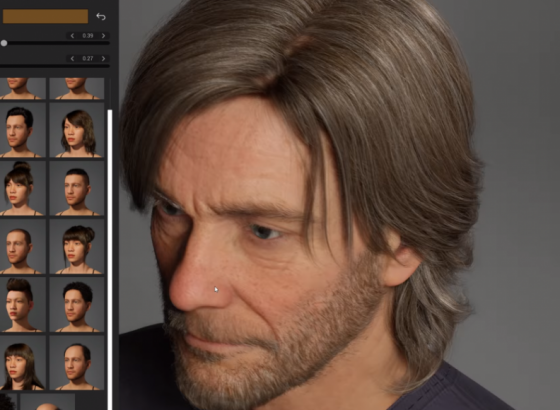
Task: Select the shoulder-length bob hair preset
Action: (x=77, y=130)
